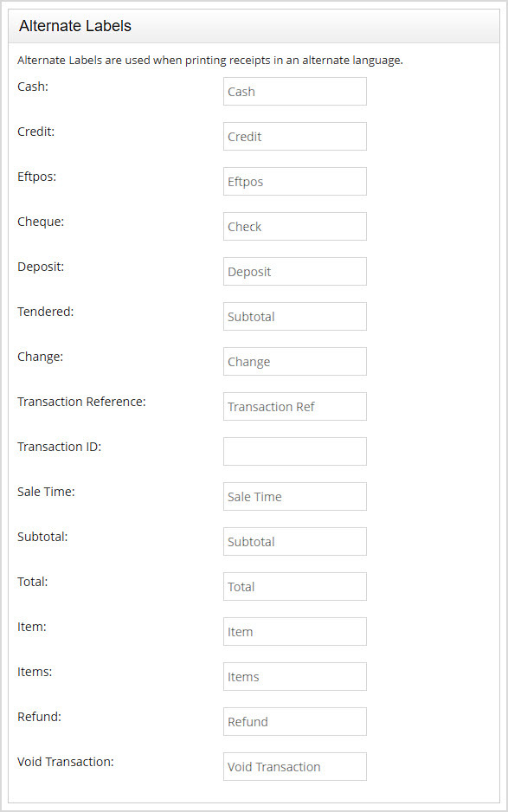Click the Cash input field
Image resolution: width=508 pixels, height=812 pixels.
point(294,91)
